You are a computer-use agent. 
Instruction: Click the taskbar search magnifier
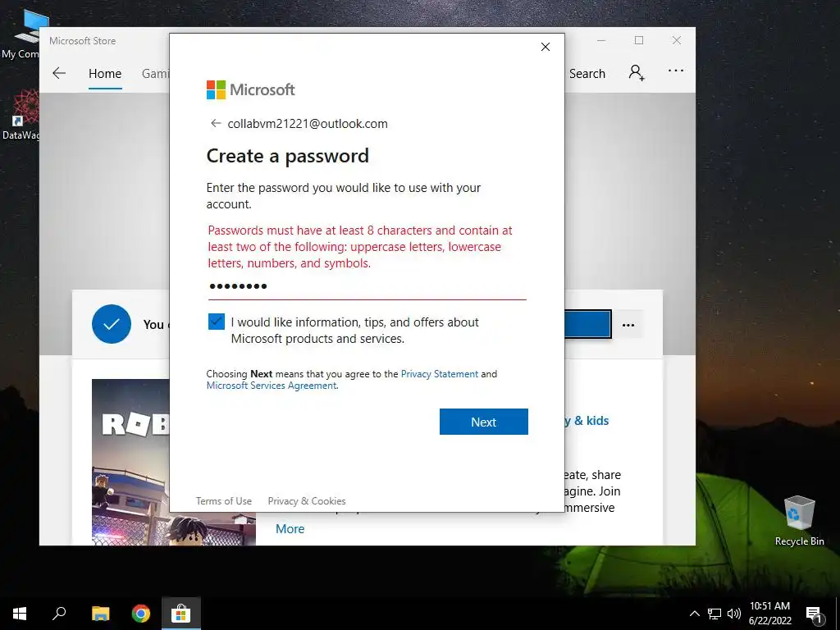point(59,614)
